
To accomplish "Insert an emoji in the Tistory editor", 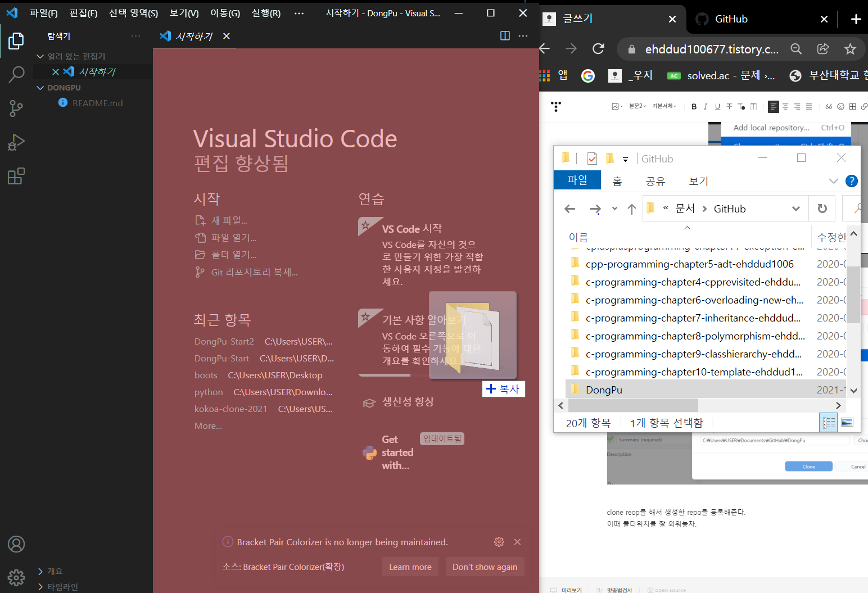I will (x=841, y=106).
